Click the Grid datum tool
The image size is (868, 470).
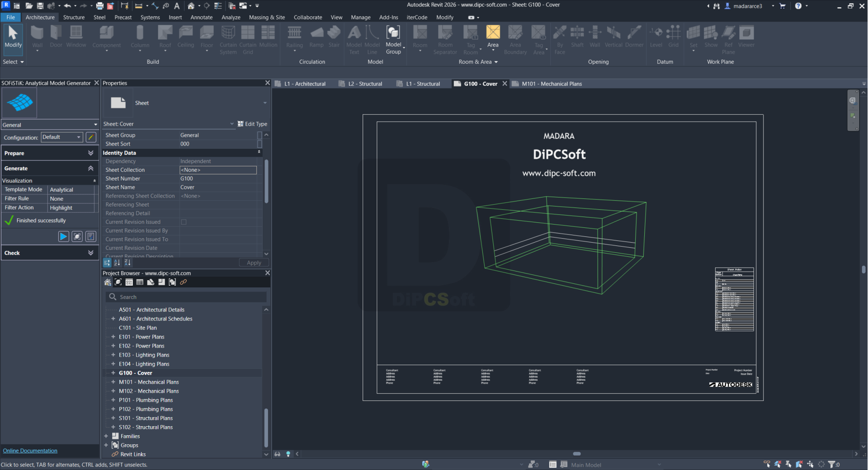pos(674,37)
